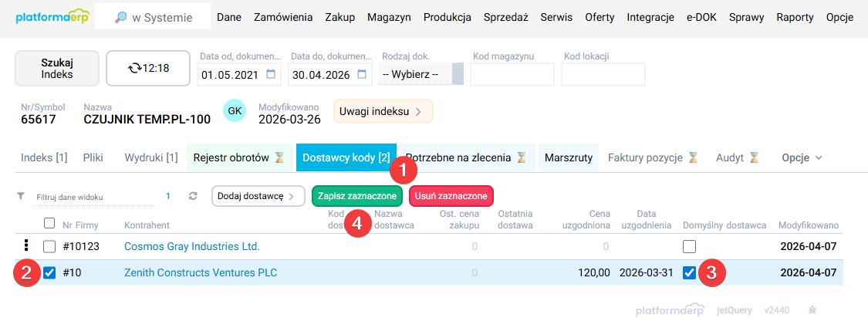Click the Szukaj Indeks button
The height and width of the screenshot is (328, 868).
(57, 68)
